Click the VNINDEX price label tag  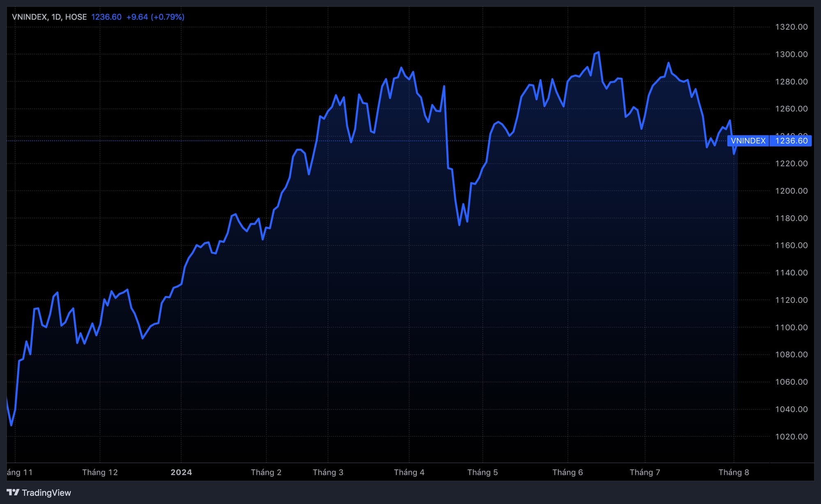tap(748, 141)
